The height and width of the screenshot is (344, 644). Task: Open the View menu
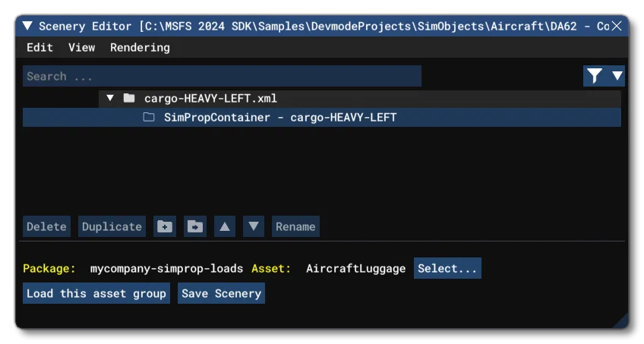tap(82, 48)
